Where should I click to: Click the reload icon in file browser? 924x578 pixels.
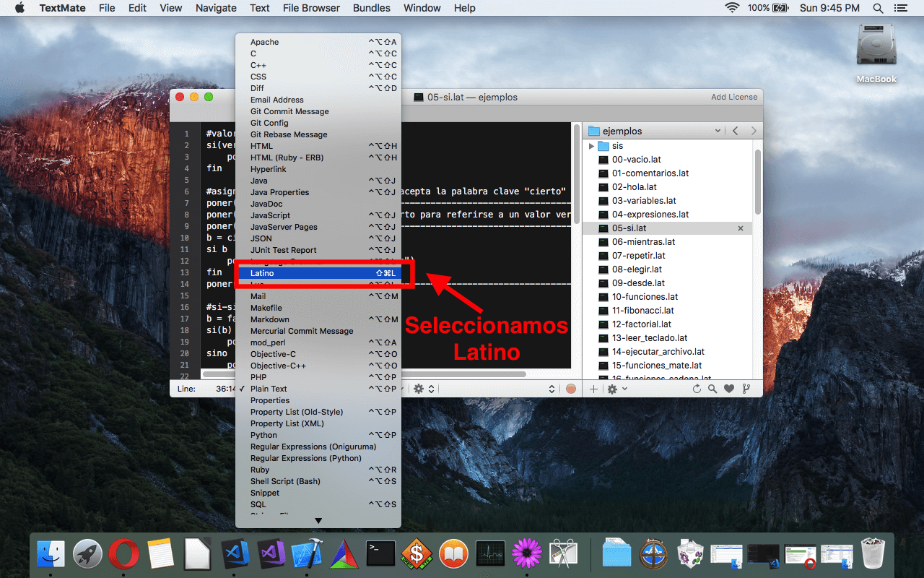coord(697,389)
